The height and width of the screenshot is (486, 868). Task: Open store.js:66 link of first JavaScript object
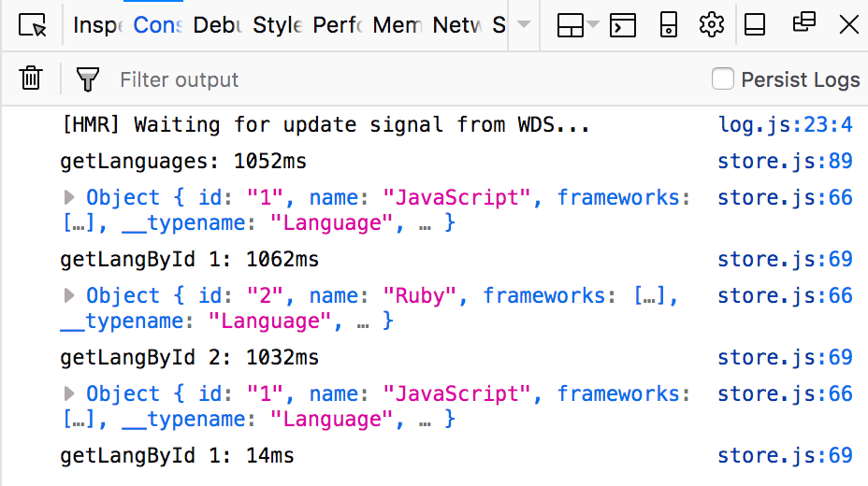(x=785, y=197)
